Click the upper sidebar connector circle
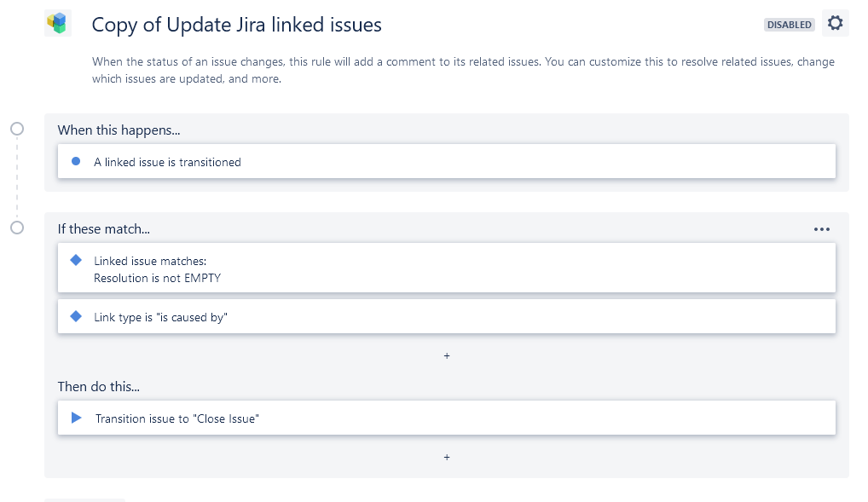Image resolution: width=868 pixels, height=502 pixels. [16, 129]
